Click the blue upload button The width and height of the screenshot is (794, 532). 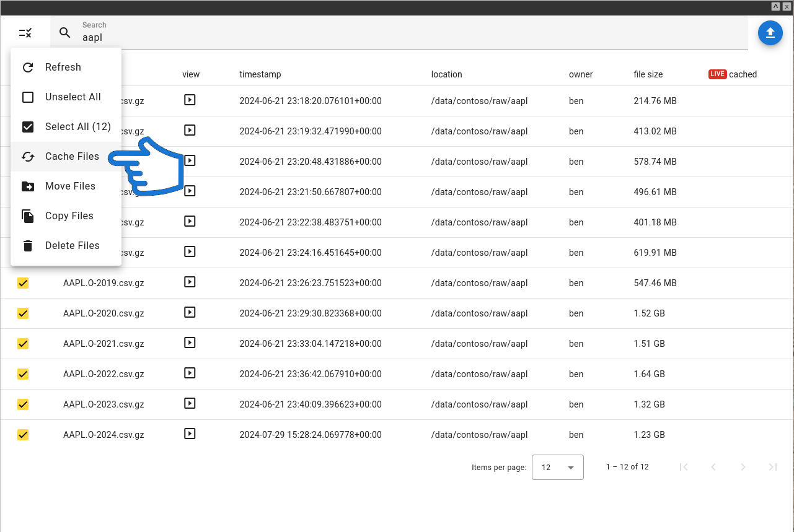(x=770, y=33)
